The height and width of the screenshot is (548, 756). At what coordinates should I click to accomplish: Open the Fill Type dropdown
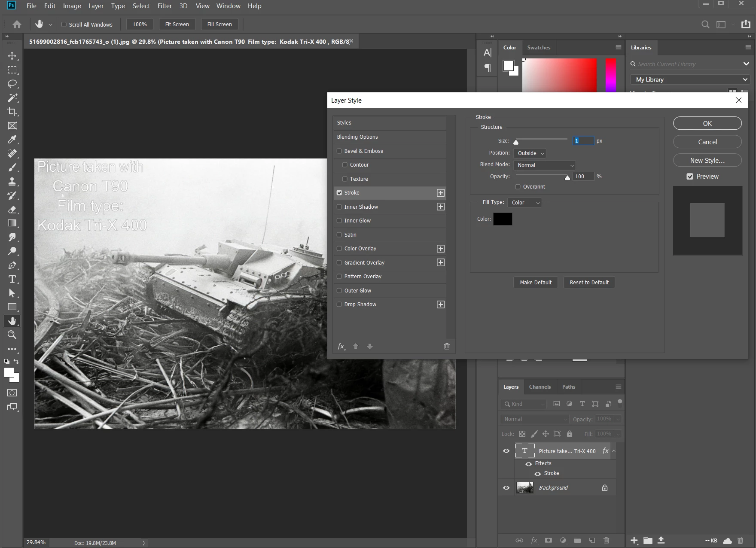[x=524, y=203]
